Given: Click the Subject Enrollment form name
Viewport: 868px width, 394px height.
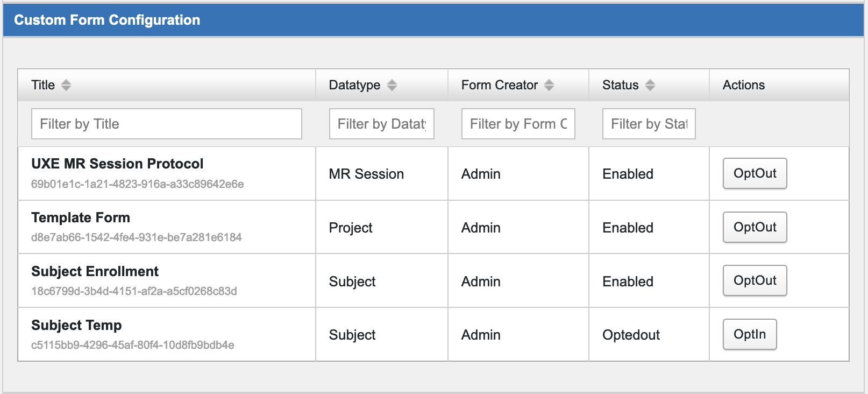Looking at the screenshot, I should click(95, 271).
